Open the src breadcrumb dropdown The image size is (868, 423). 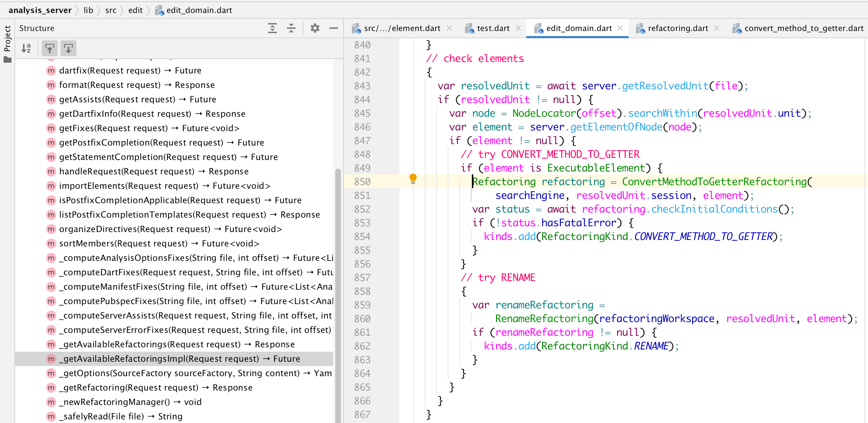(111, 10)
